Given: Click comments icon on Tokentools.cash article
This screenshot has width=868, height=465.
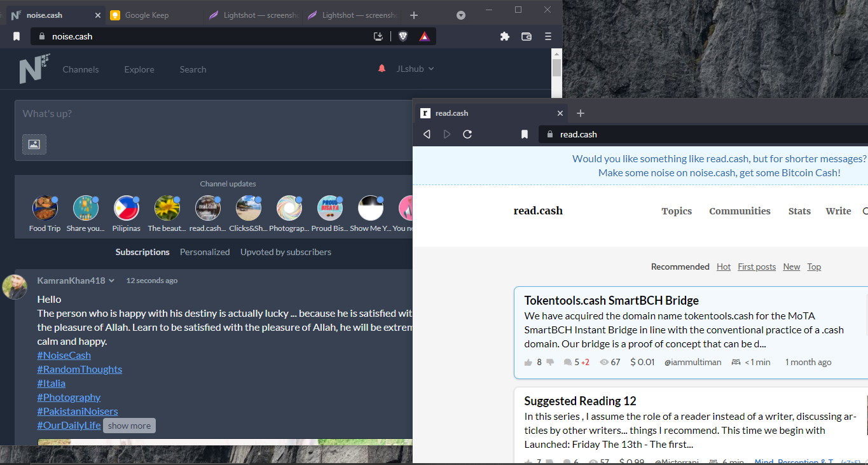Looking at the screenshot, I should pyautogui.click(x=567, y=362).
